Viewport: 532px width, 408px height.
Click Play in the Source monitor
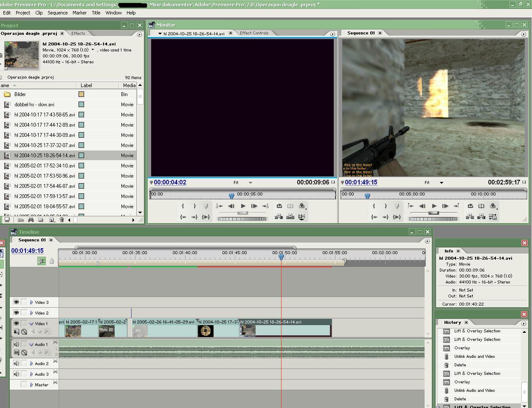pyautogui.click(x=243, y=206)
